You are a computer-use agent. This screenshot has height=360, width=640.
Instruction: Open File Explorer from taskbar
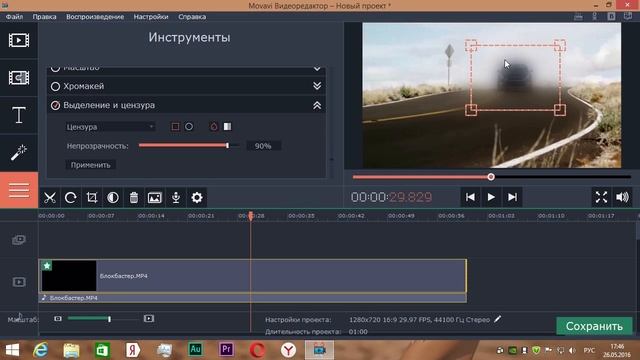click(71, 350)
